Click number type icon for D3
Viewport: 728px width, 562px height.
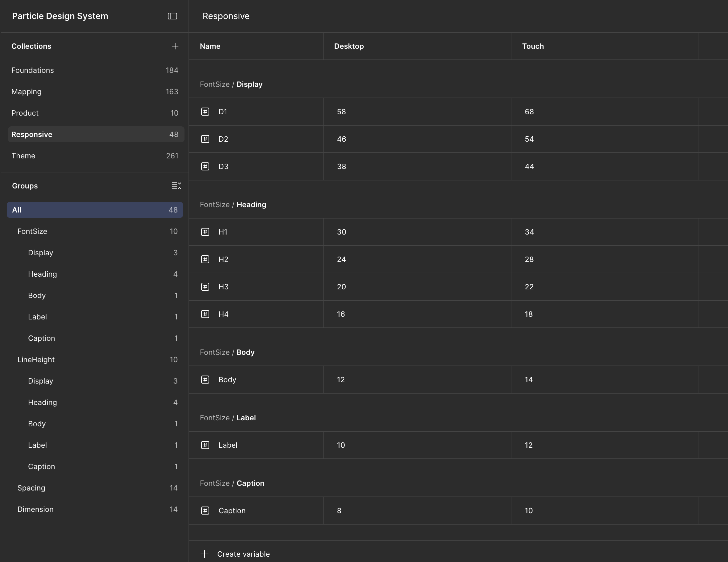pos(205,166)
